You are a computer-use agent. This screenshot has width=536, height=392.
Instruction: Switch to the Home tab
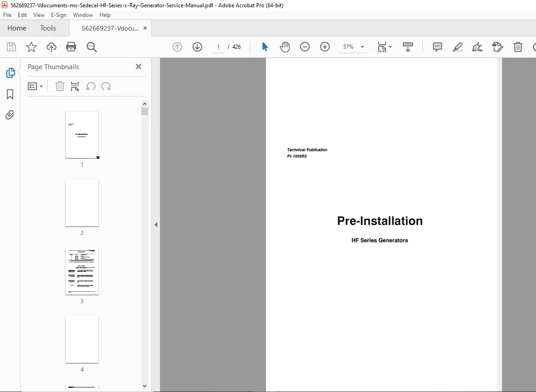(x=17, y=28)
